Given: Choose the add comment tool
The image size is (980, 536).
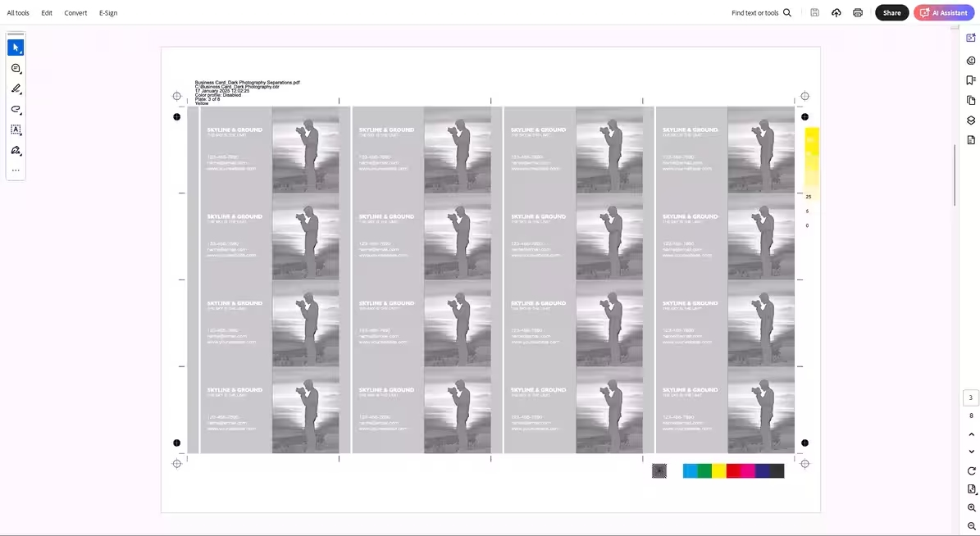Looking at the screenshot, I should pyautogui.click(x=16, y=69).
